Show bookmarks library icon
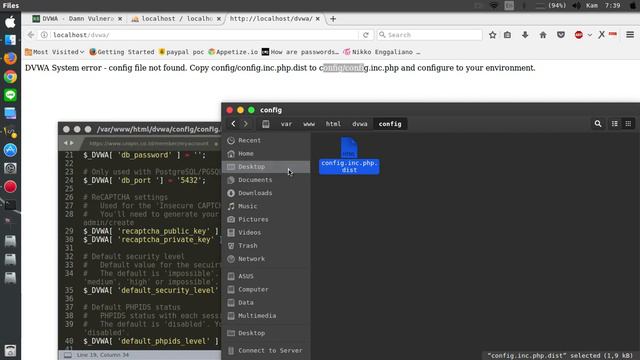The height and width of the screenshot is (360, 640). point(507,35)
